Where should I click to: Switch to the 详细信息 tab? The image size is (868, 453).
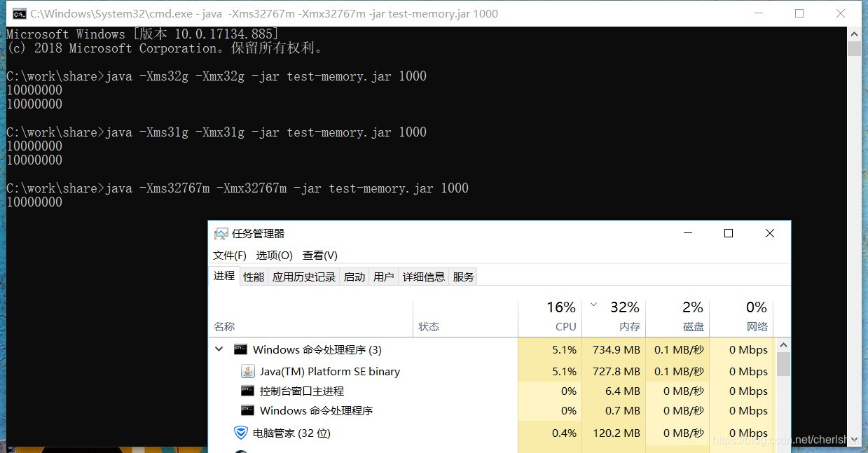point(424,277)
